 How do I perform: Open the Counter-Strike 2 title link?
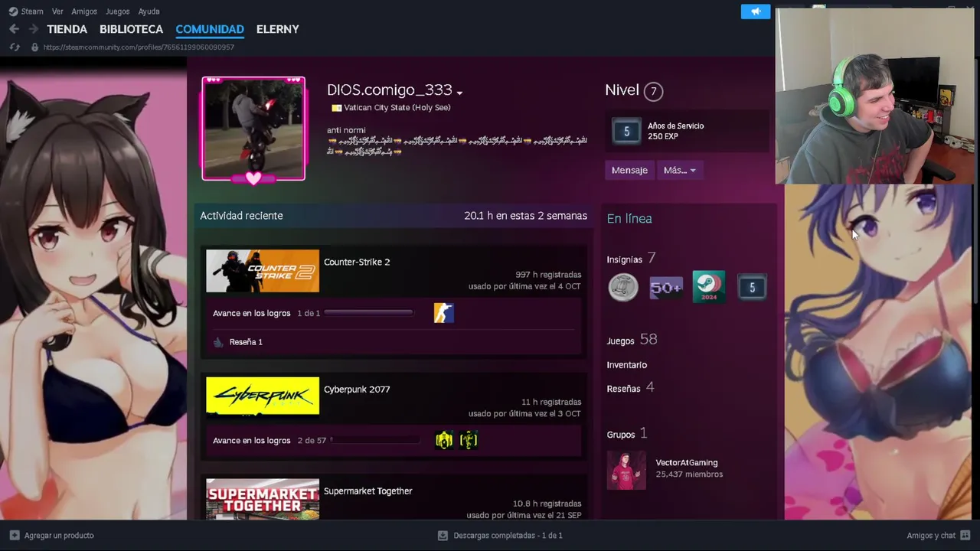click(x=357, y=262)
